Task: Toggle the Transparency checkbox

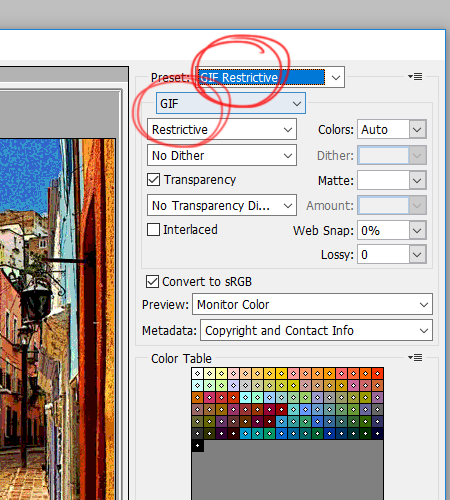Action: (153, 179)
